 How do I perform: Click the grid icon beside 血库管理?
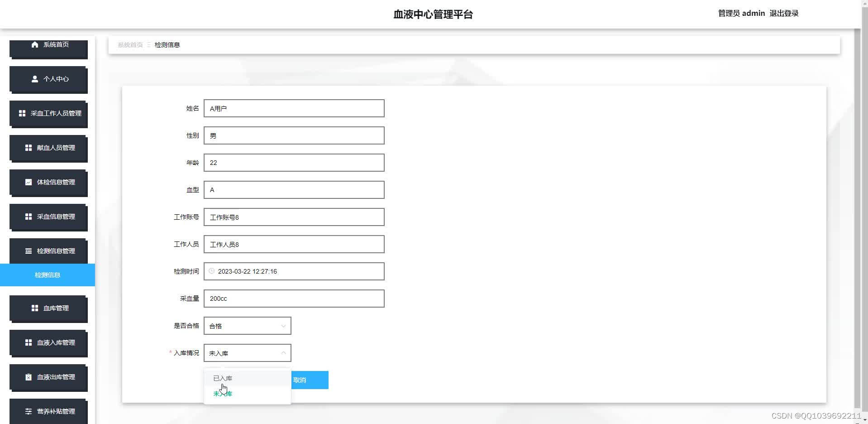point(35,308)
